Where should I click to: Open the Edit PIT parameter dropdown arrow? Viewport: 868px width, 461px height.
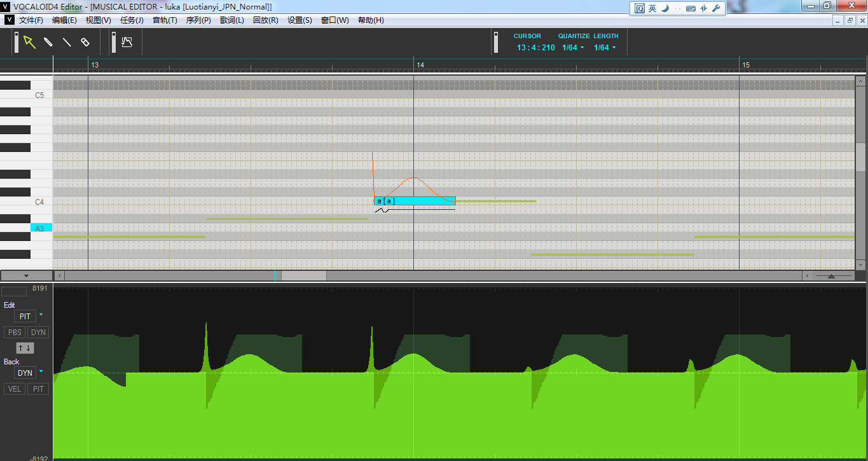tap(41, 315)
